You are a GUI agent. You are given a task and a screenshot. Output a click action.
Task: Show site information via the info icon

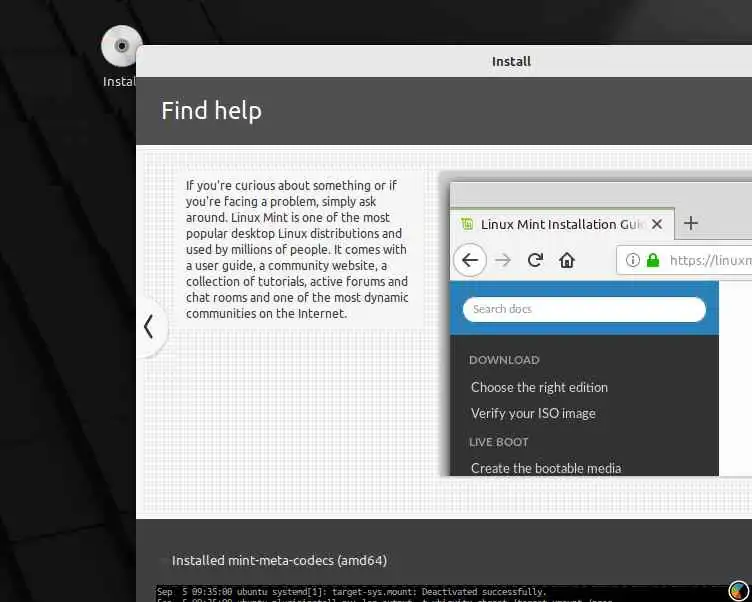[633, 260]
